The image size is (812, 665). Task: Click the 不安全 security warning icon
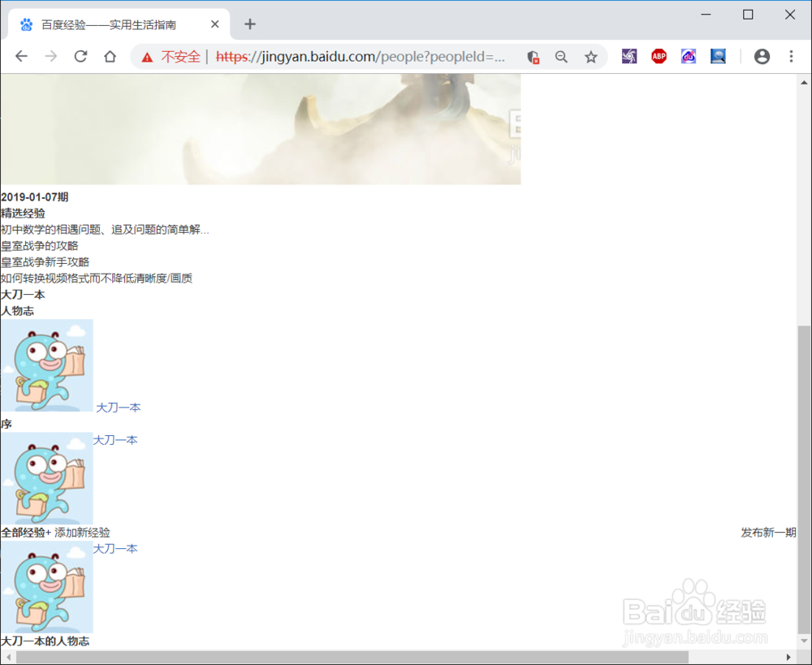coord(146,57)
